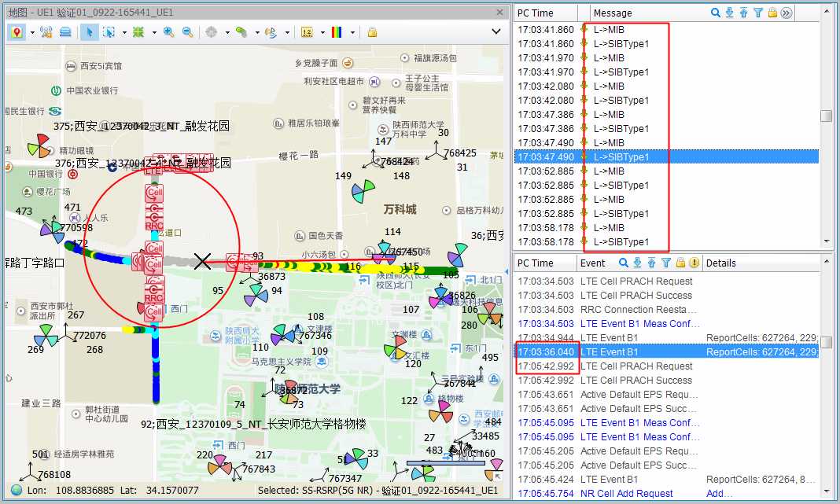
Task: Toggle the lock in Event panel header
Action: coord(680,263)
